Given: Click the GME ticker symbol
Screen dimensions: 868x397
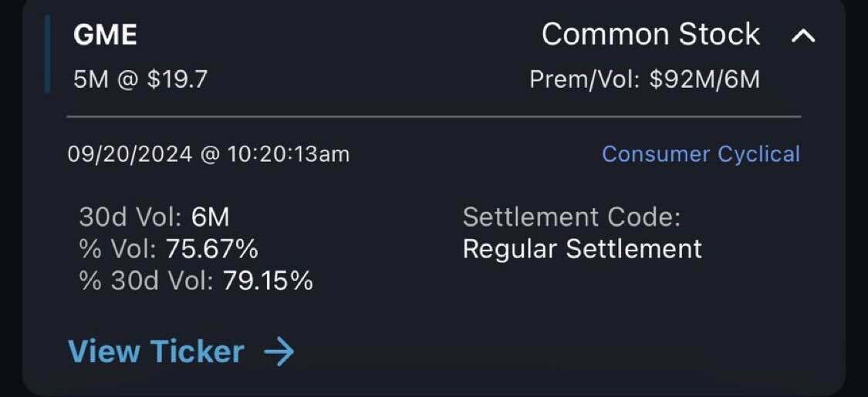Looking at the screenshot, I should 105,35.
